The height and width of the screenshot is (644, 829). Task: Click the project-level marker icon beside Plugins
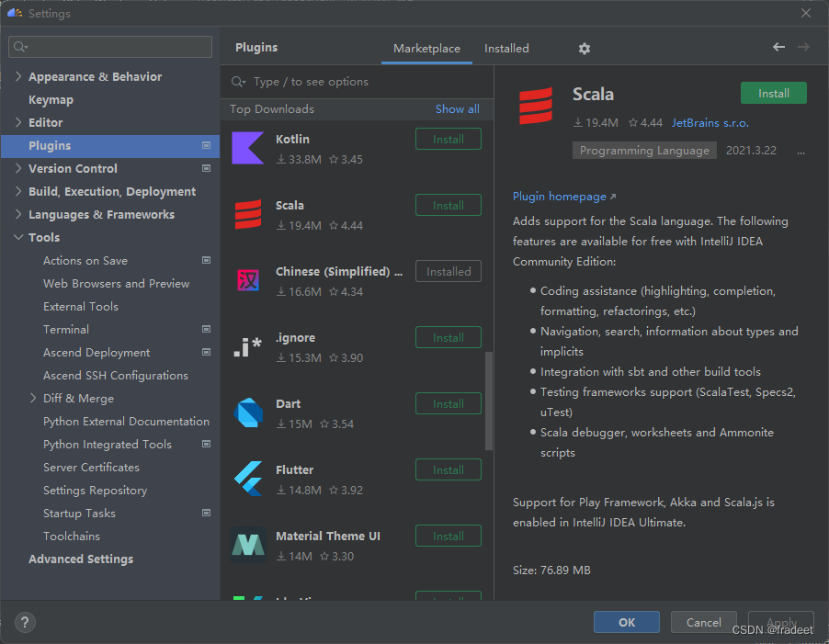[x=207, y=145]
